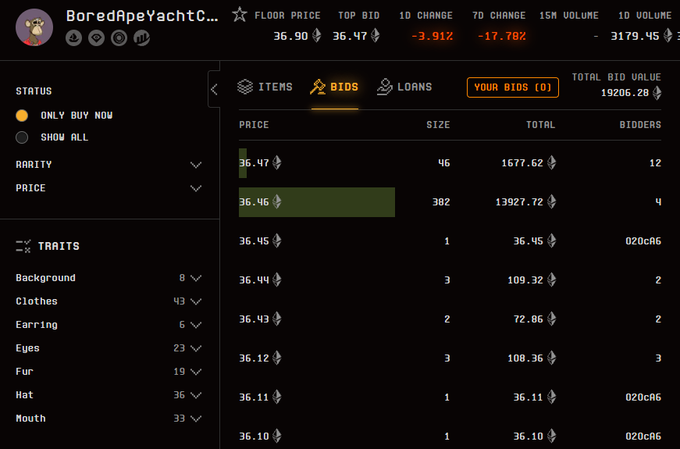Click the stacked layers Items icon
This screenshot has width=680, height=449.
click(x=245, y=87)
